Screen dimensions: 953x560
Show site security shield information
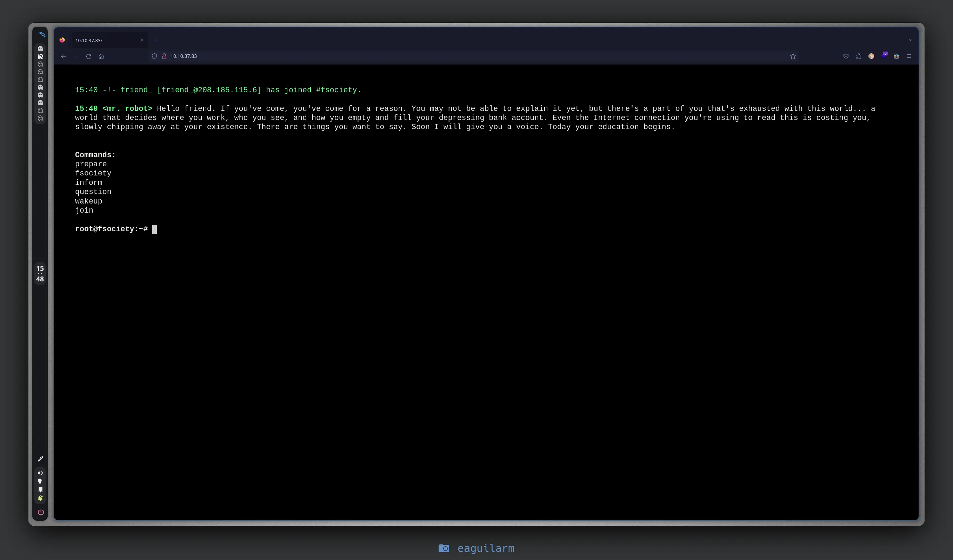[154, 56]
